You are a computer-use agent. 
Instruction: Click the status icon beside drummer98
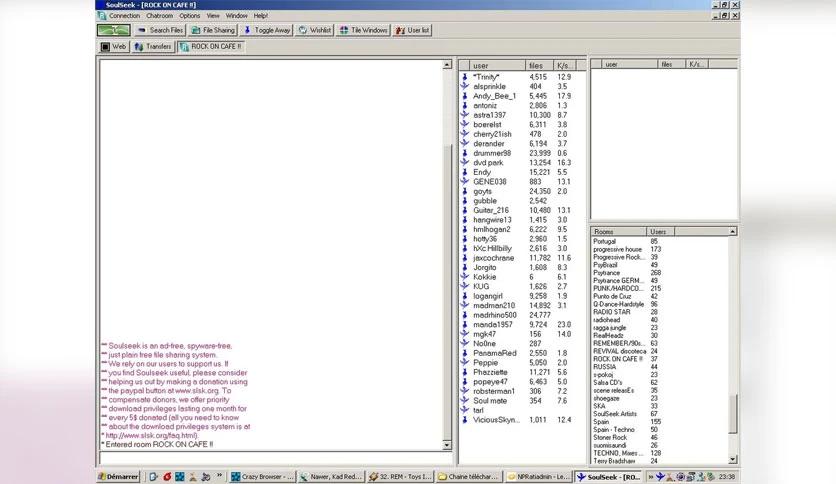464,153
